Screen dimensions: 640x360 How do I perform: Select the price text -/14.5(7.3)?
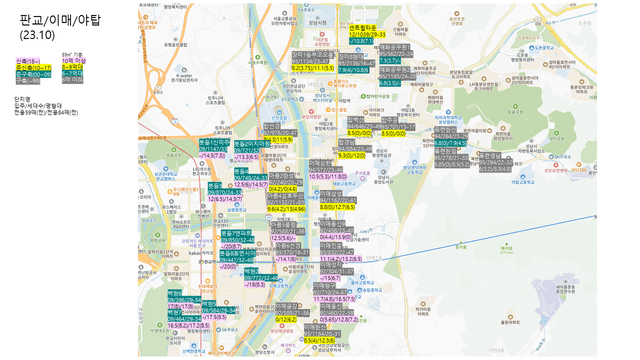tap(212, 156)
